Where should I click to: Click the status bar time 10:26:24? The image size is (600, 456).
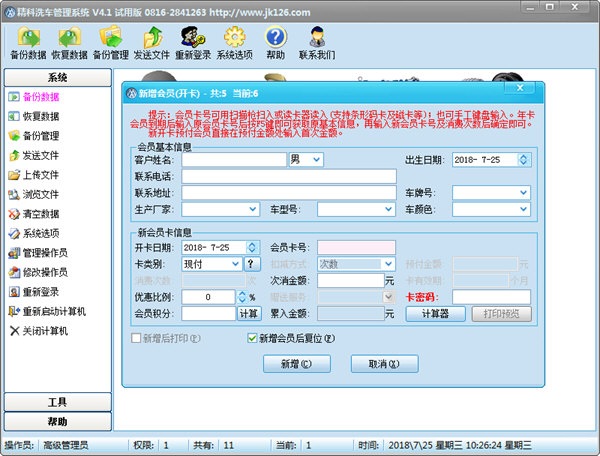click(x=484, y=445)
